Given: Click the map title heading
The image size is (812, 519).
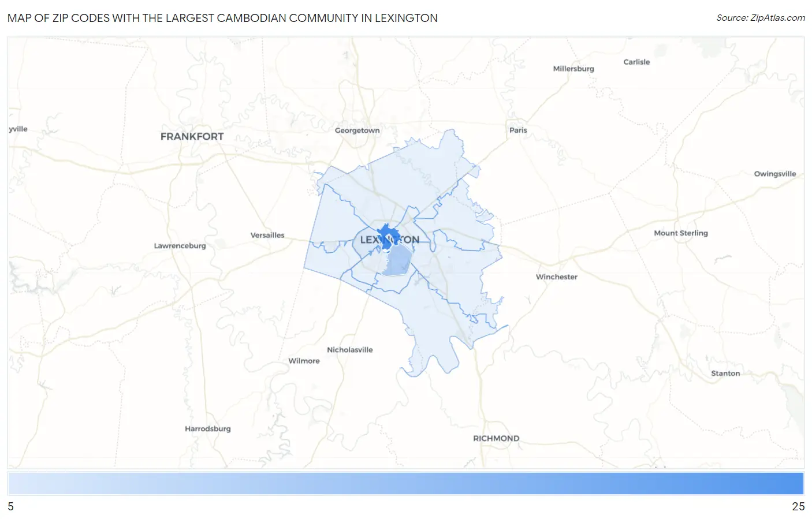Looking at the screenshot, I should click(222, 18).
